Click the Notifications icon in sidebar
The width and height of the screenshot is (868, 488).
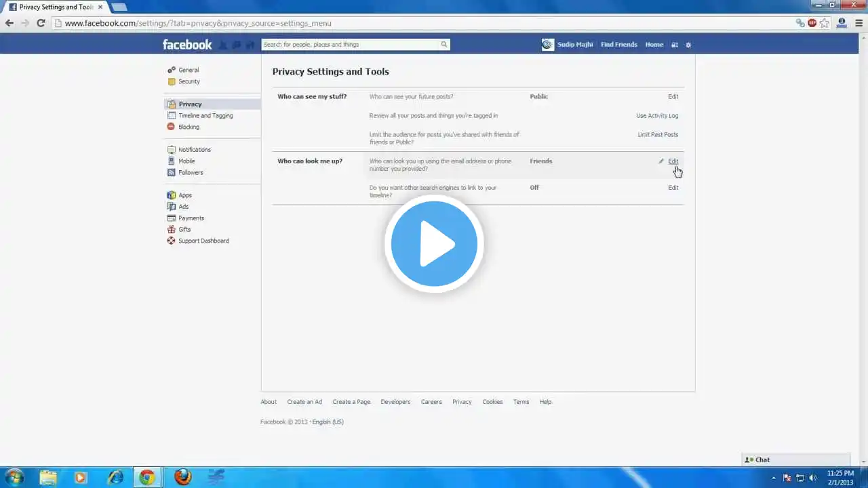(172, 150)
